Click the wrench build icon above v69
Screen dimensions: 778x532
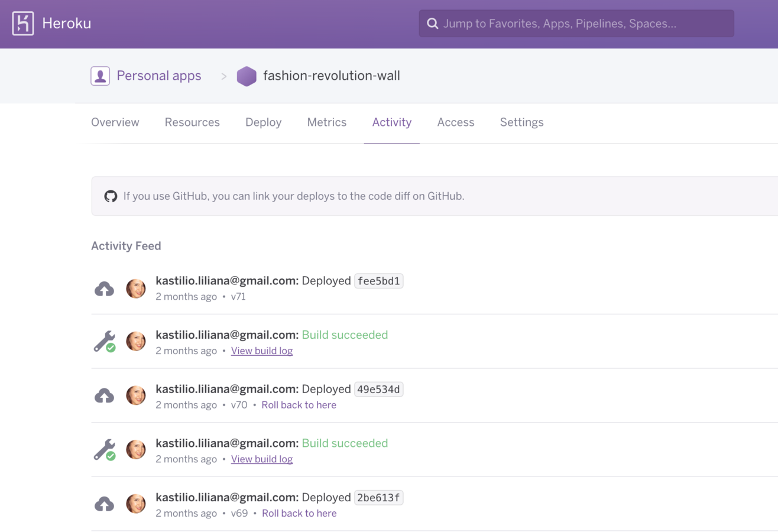105,450
